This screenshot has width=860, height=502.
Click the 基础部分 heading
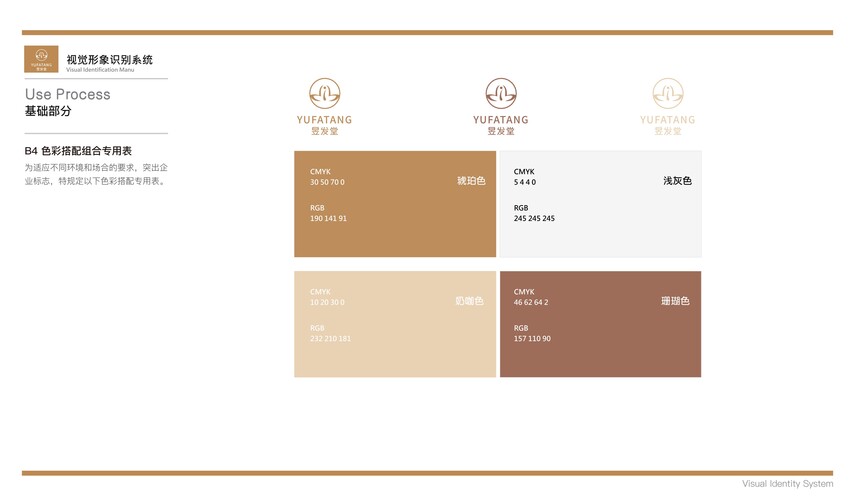48,111
